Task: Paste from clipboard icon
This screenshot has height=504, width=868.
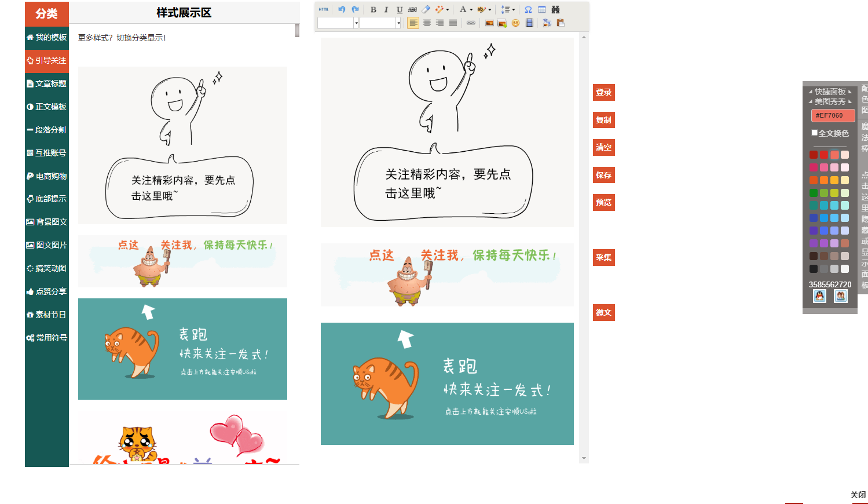Action: pos(561,23)
